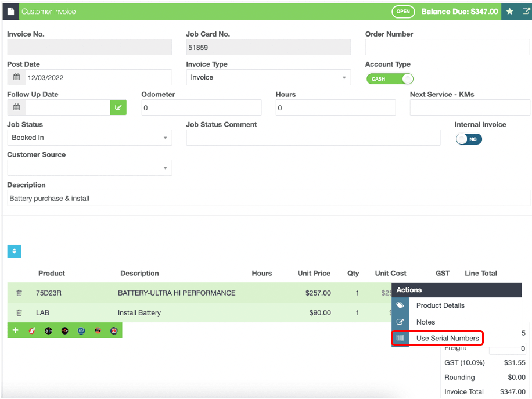Click the Freight amount field
Viewport: 532px width, 399px height.
(508, 348)
